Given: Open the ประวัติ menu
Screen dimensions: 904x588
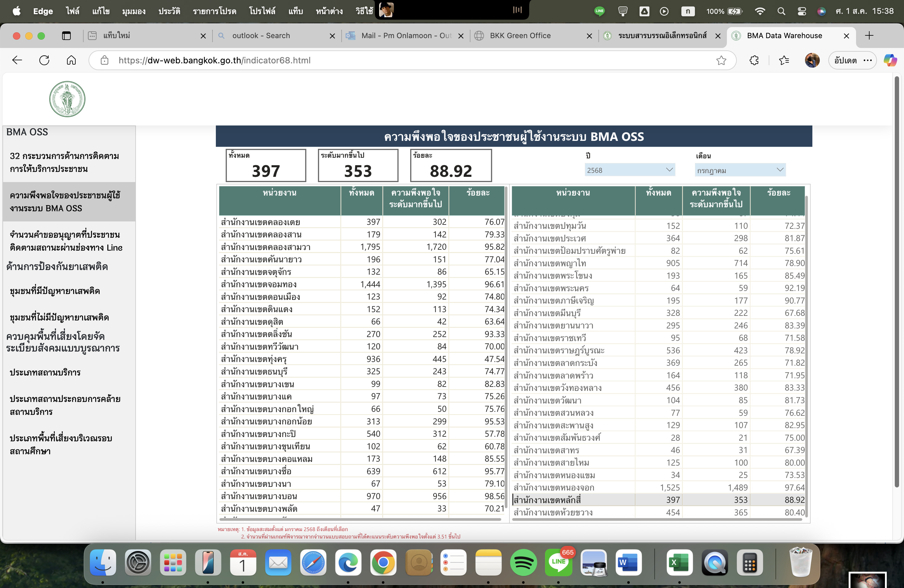Looking at the screenshot, I should [x=169, y=11].
